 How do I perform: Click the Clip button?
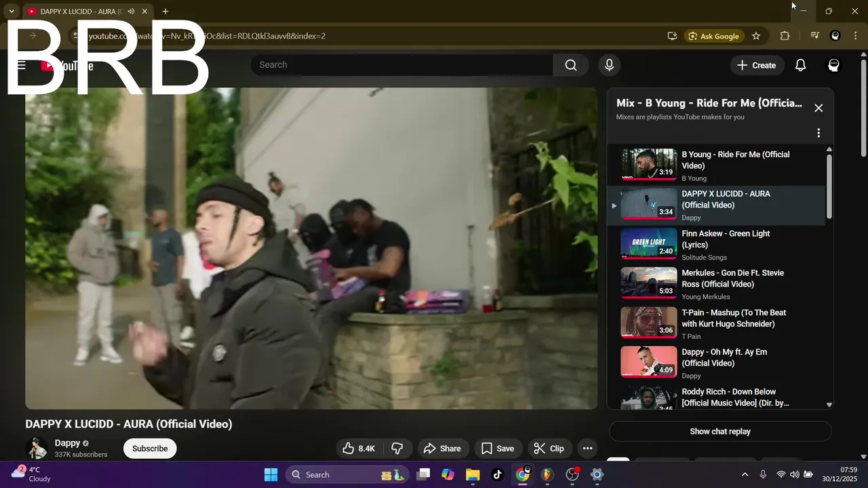(549, 449)
